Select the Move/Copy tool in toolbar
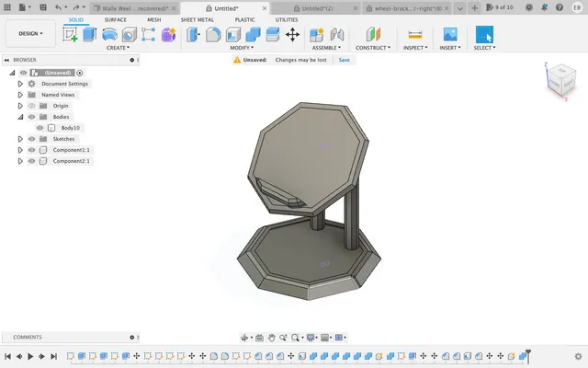The height and width of the screenshot is (368, 588). [x=292, y=35]
